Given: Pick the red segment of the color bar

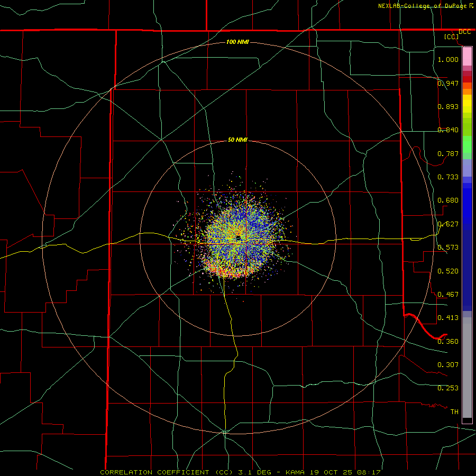Looking at the screenshot, I should (x=467, y=79).
